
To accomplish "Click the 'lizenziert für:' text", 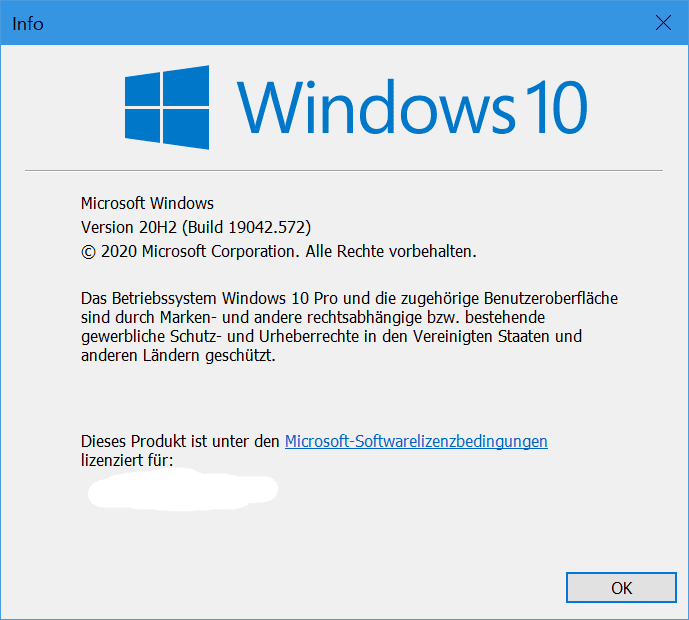I will 127,460.
